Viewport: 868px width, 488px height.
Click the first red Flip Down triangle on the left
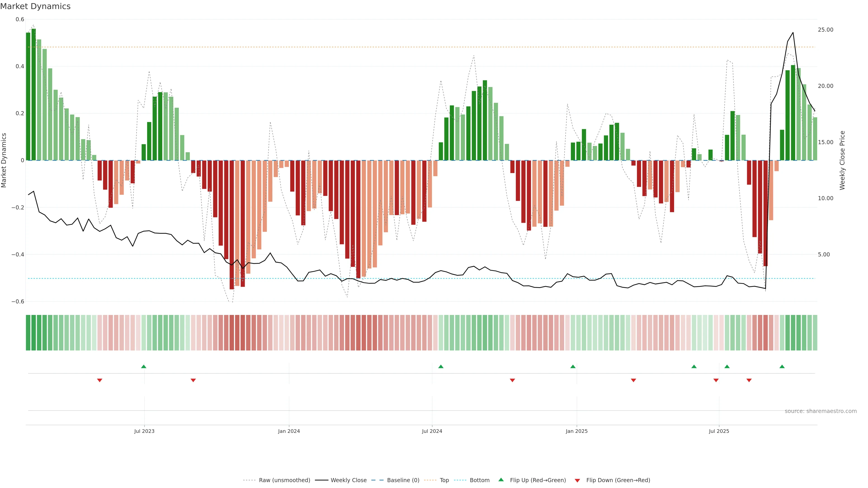point(99,380)
